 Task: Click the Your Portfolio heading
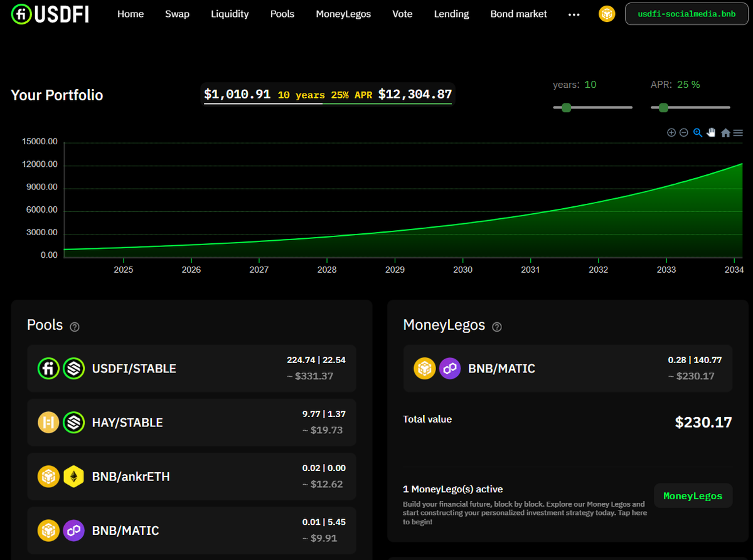tap(57, 95)
